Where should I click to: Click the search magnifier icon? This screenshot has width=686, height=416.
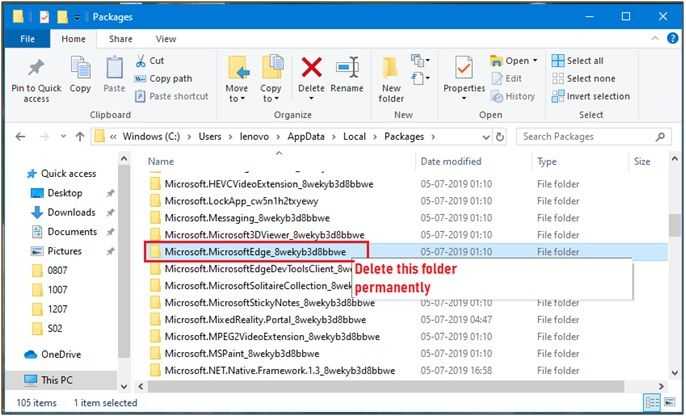pos(660,137)
